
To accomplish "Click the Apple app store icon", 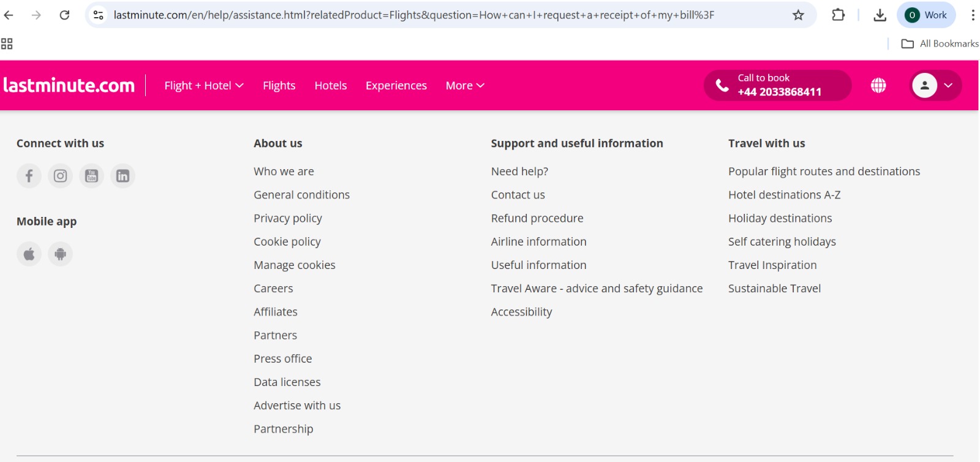I will pyautogui.click(x=29, y=254).
